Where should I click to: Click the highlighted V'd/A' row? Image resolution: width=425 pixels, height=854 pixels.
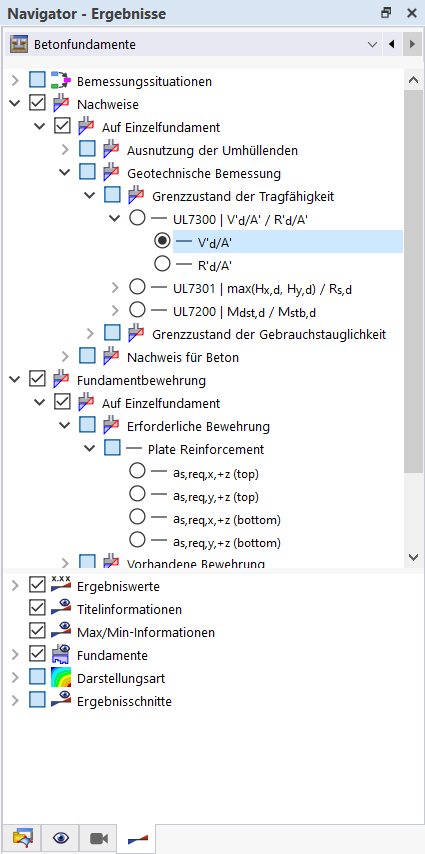point(288,242)
